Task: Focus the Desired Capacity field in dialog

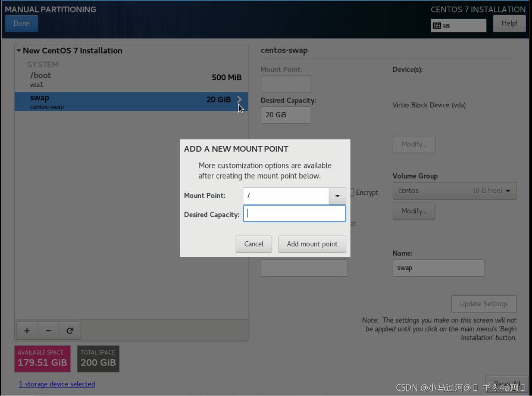Action: pyautogui.click(x=295, y=214)
